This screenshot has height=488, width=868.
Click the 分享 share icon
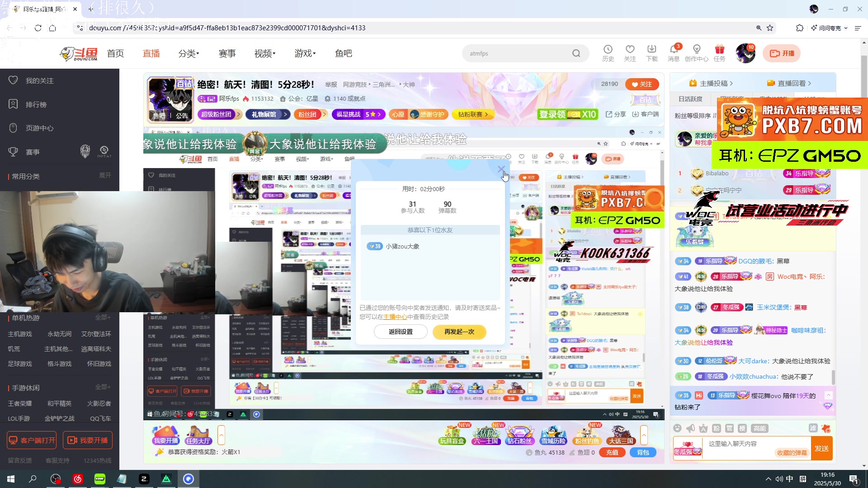point(616,114)
